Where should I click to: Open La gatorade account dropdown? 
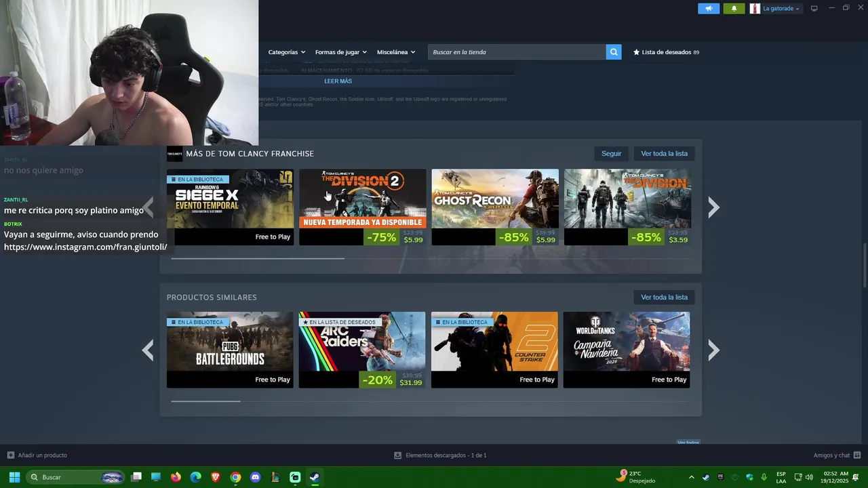click(781, 9)
